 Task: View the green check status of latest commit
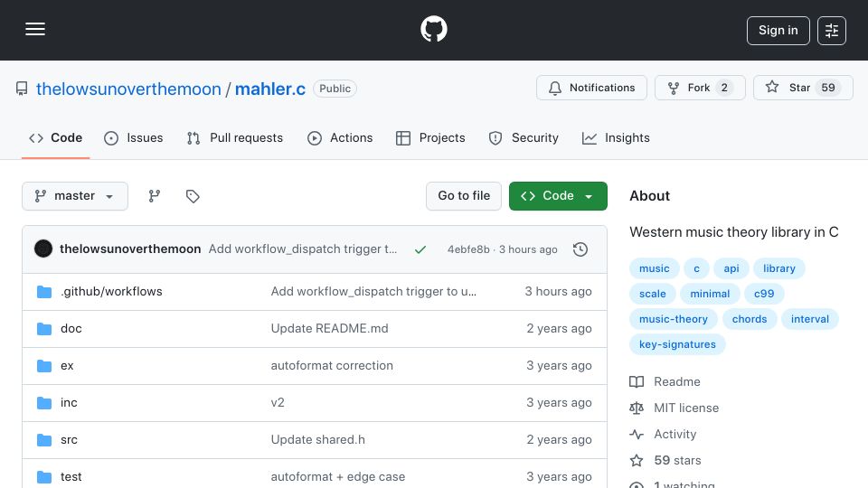coord(420,249)
